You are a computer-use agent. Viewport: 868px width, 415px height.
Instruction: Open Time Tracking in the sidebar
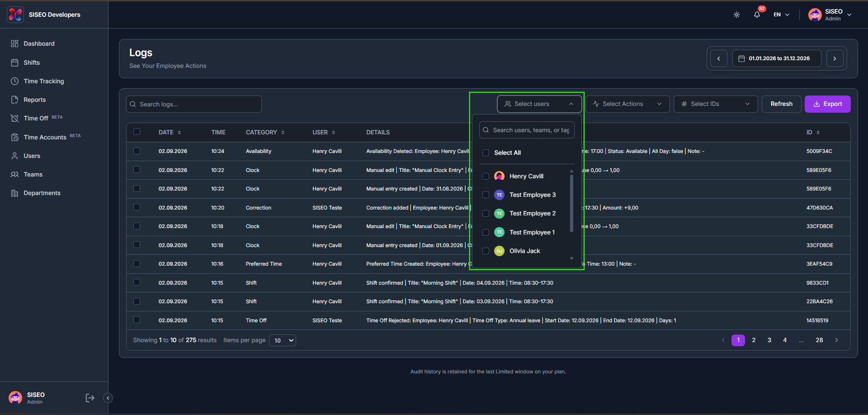tap(44, 81)
